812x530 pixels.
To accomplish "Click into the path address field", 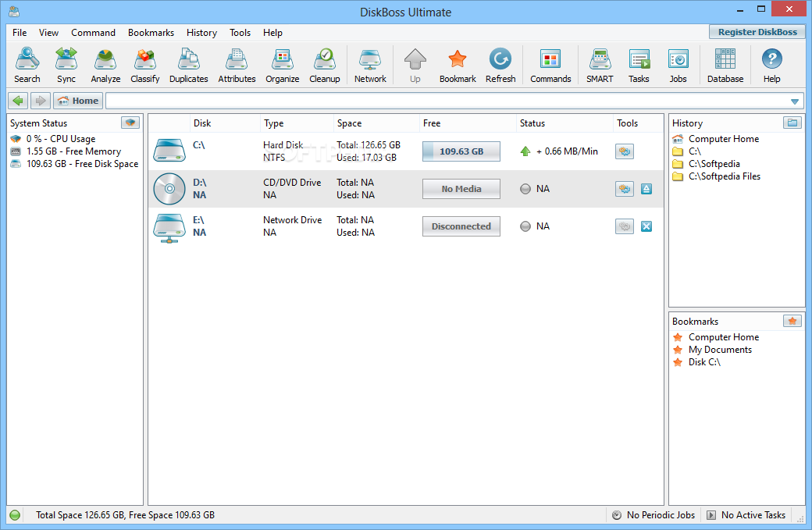I will tap(447, 101).
